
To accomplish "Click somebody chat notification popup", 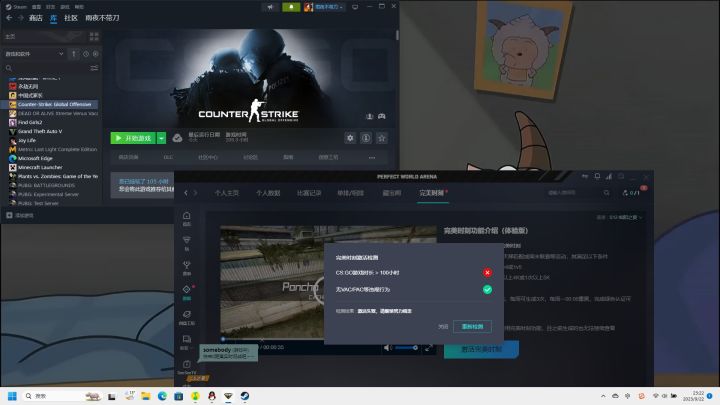I will click(228, 353).
